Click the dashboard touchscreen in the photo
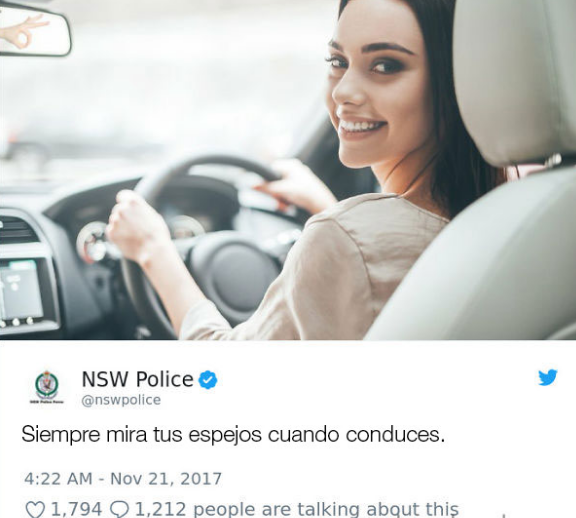The height and width of the screenshot is (518, 576). (x=21, y=290)
